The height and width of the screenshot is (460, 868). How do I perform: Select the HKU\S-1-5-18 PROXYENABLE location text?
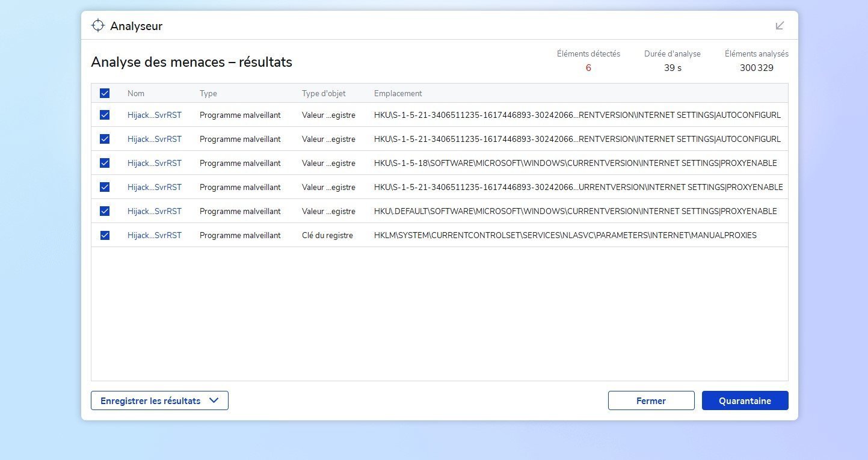click(576, 163)
